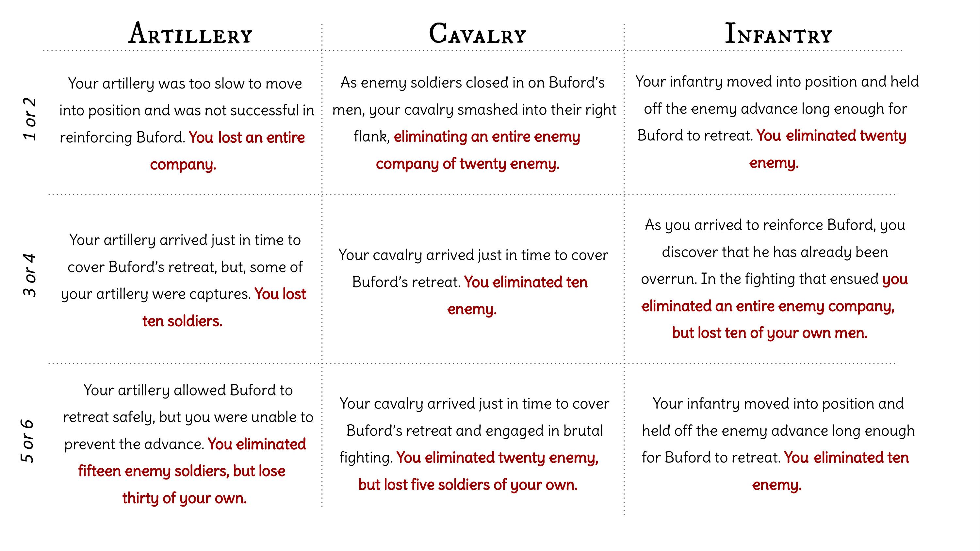The height and width of the screenshot is (551, 980).
Task: Click "discover that he has already been"
Action: coord(775,252)
